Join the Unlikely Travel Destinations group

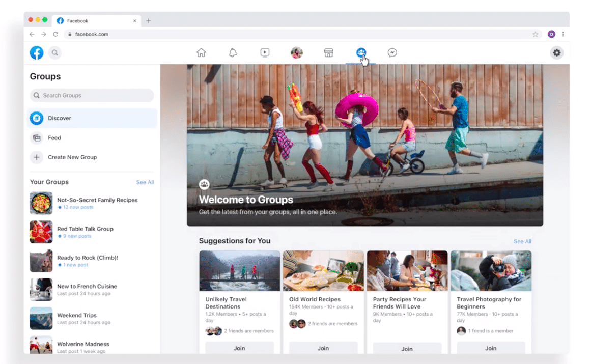tap(239, 348)
